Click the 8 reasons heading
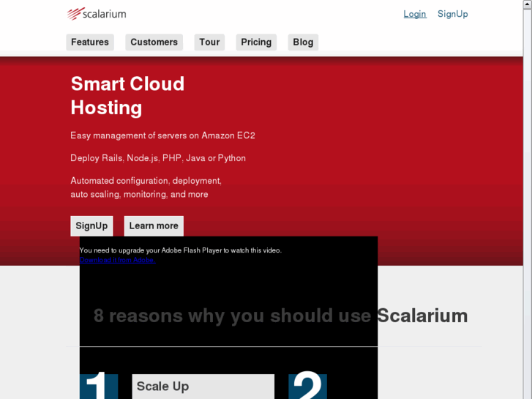 coord(280,316)
